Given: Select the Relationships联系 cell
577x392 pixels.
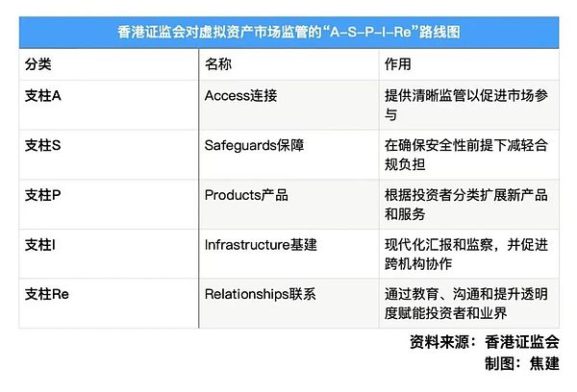Looking at the screenshot, I should pyautogui.click(x=262, y=295).
